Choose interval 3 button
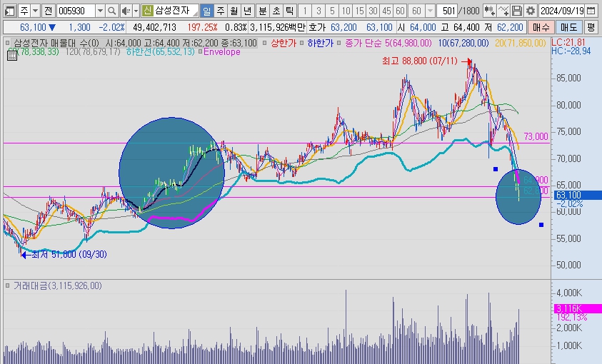 click(x=318, y=11)
